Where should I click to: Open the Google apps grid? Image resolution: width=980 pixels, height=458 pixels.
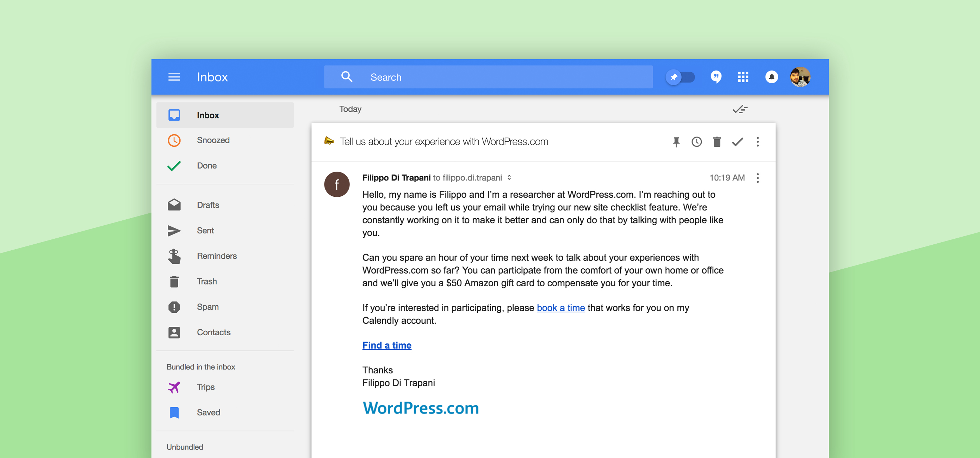point(743,77)
